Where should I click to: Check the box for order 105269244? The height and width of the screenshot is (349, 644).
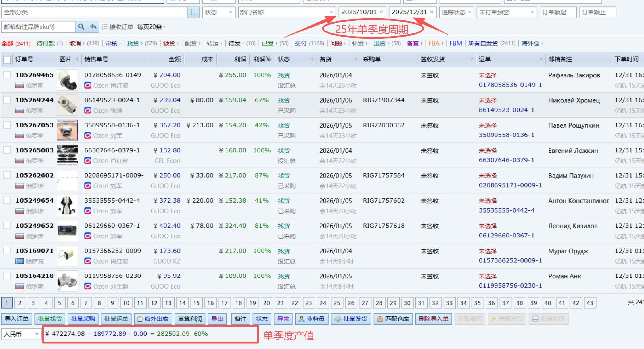pyautogui.click(x=7, y=100)
